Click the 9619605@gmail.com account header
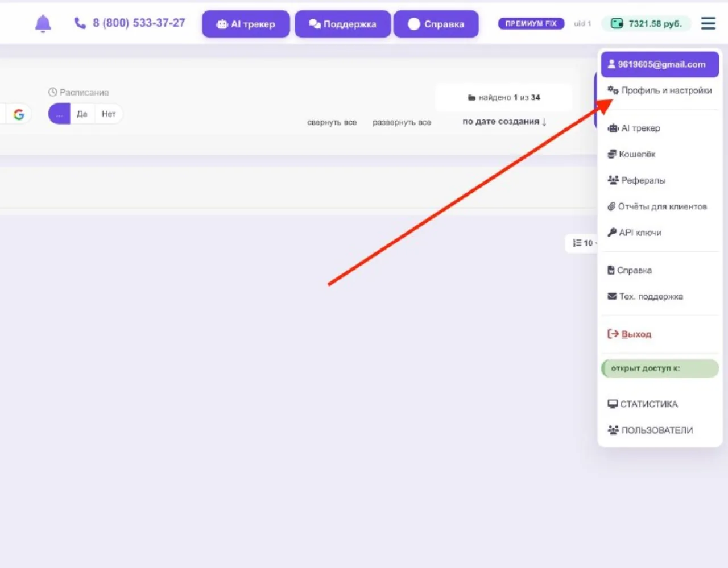The image size is (728, 568). pos(660,64)
